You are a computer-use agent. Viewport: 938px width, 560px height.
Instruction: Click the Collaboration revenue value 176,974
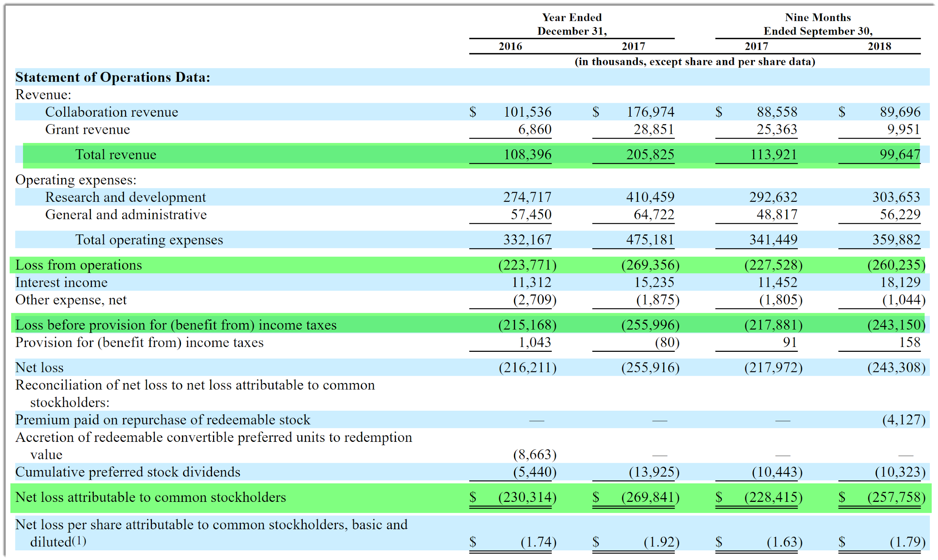tap(650, 112)
